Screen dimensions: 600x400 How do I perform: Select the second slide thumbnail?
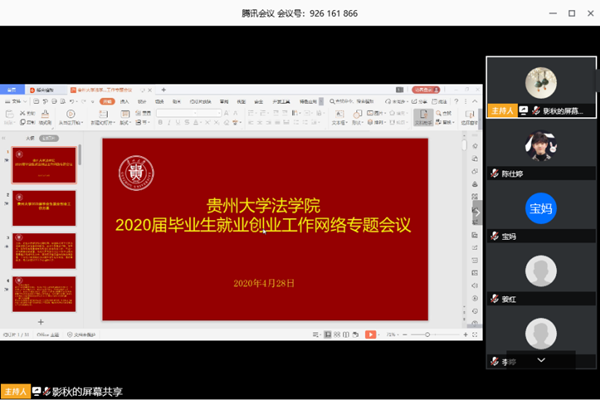click(x=44, y=209)
